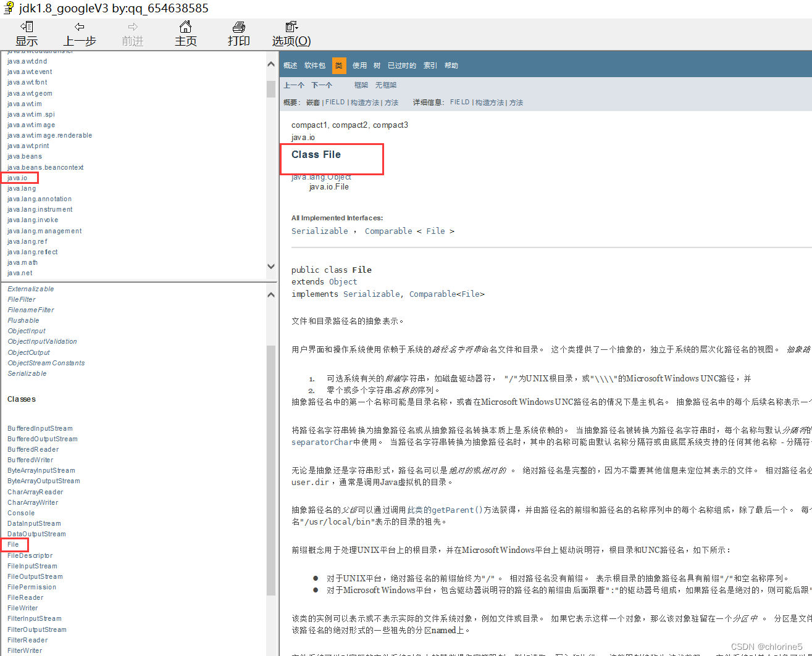The width and height of the screenshot is (812, 656).
Task: Click the 构造方法 link in 概要 row
Action: (x=365, y=102)
